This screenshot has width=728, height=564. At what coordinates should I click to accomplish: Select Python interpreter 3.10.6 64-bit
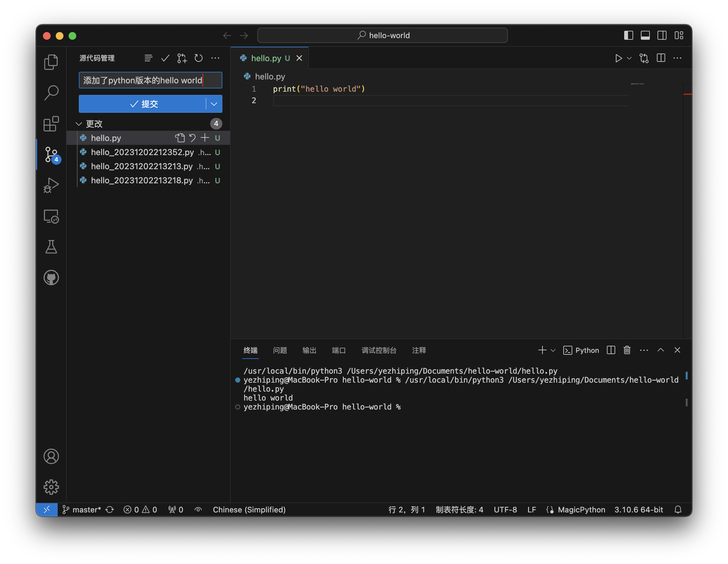click(x=639, y=510)
